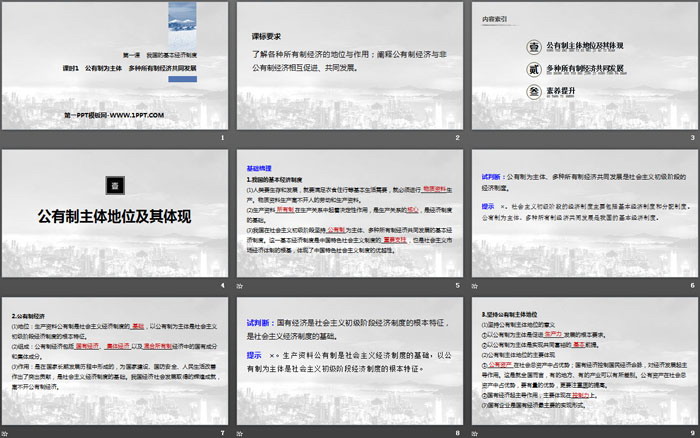This screenshot has width=700, height=438.
Task: Click slide number "1" below the first slide
Action: click(x=222, y=138)
